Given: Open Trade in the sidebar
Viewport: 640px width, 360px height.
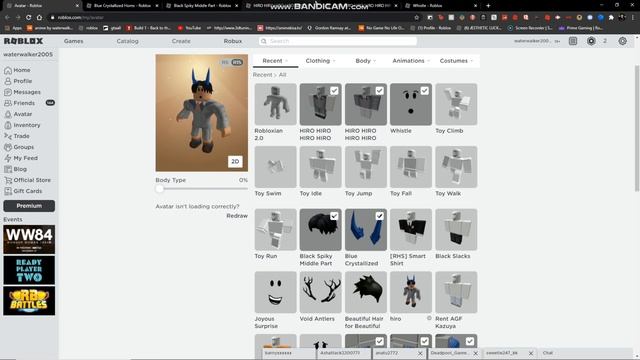Looking at the screenshot, I should (x=17, y=136).
